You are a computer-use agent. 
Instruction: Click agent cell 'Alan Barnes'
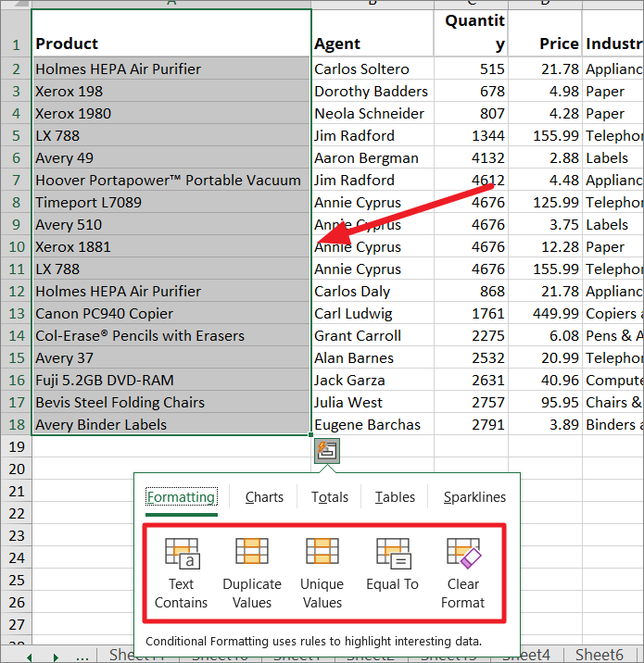point(373,357)
